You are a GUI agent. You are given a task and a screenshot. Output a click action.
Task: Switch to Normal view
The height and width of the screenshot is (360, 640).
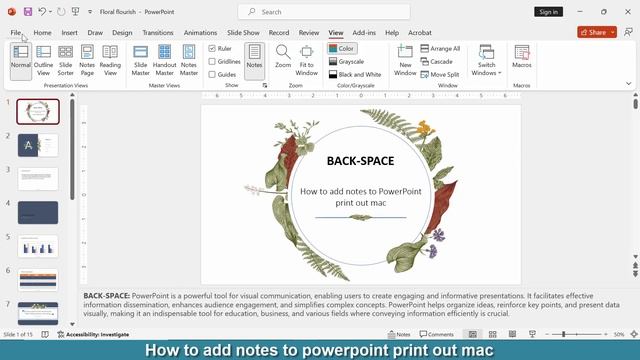(20, 61)
